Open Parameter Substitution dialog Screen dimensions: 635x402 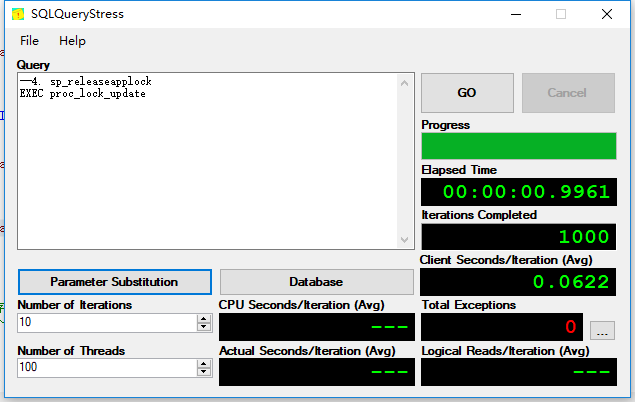click(115, 282)
